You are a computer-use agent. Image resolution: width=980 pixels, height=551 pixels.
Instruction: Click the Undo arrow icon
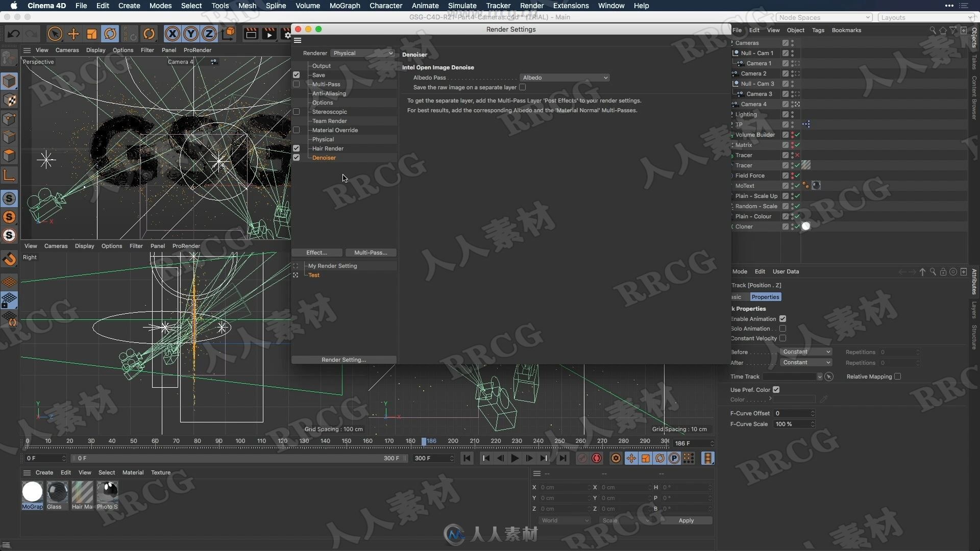[x=14, y=34]
